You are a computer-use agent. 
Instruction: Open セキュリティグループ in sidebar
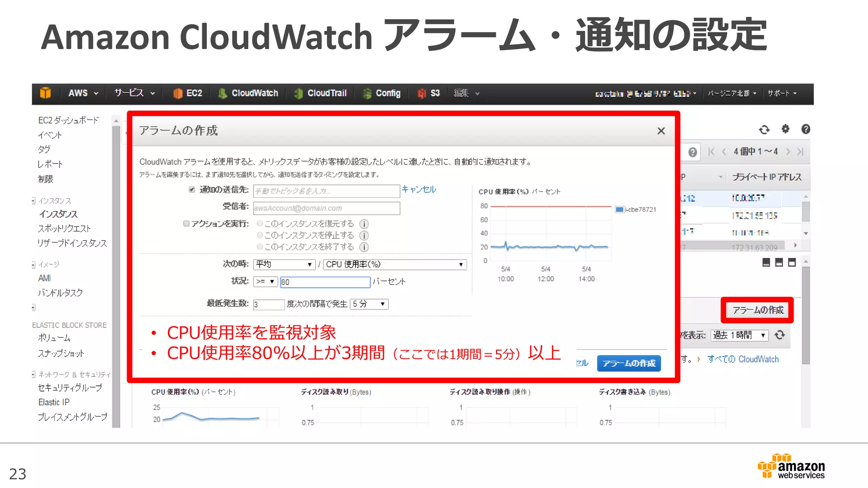(70, 388)
